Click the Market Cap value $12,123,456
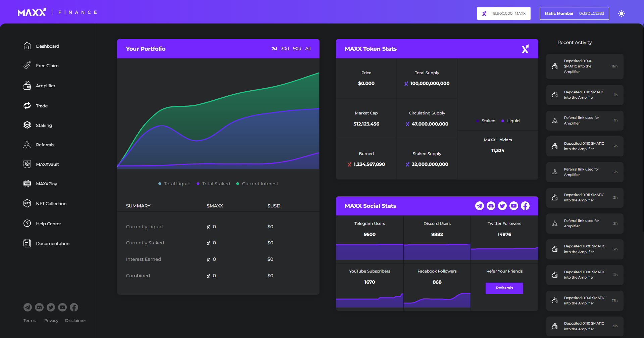The height and width of the screenshot is (338, 644). click(366, 124)
